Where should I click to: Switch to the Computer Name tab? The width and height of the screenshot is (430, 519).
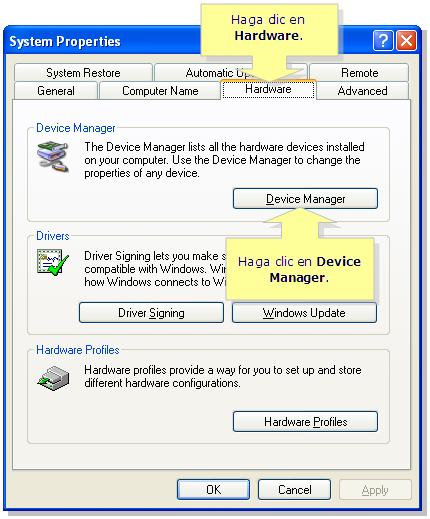pos(160,91)
